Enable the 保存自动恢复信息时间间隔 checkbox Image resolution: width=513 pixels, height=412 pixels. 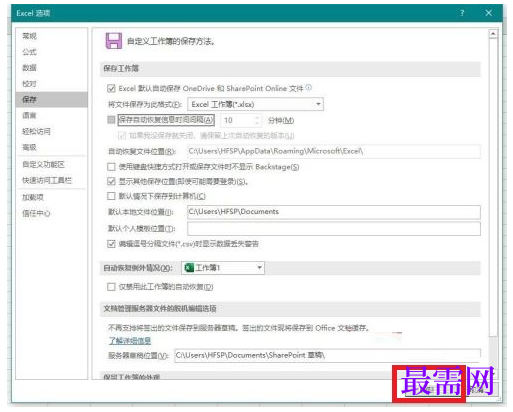click(111, 120)
